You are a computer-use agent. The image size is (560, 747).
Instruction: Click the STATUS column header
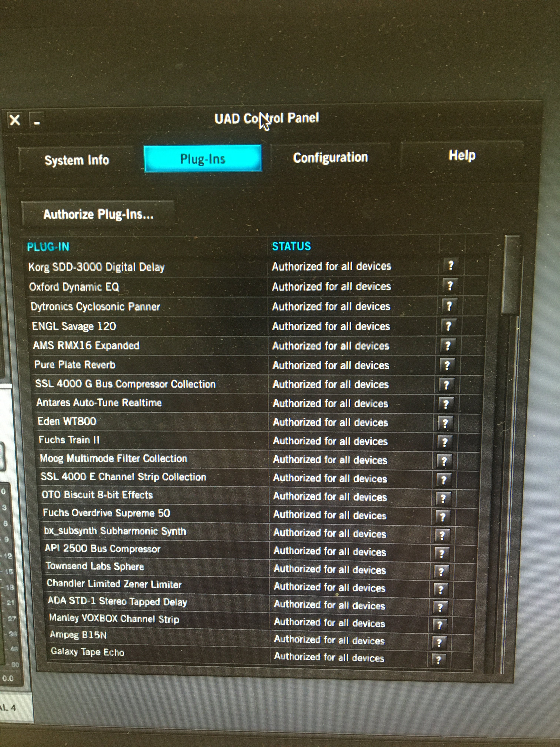291,246
